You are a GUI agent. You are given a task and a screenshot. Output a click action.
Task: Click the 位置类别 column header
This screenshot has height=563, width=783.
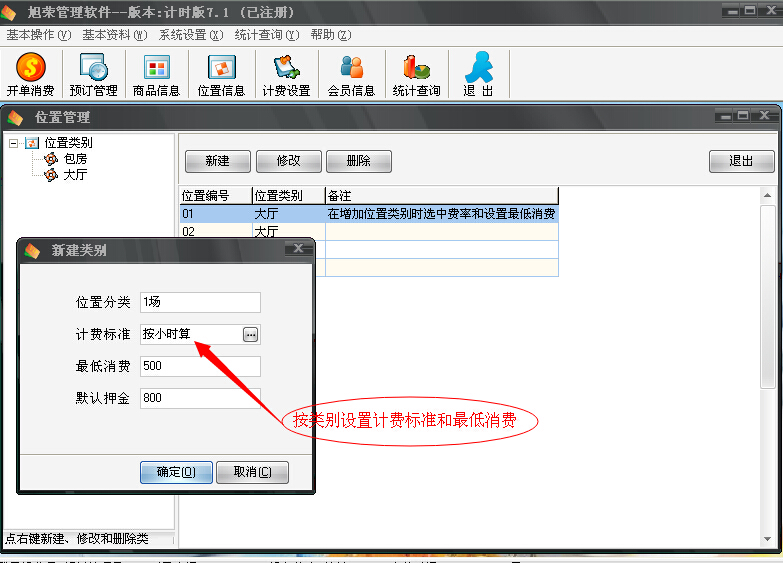[289, 195]
